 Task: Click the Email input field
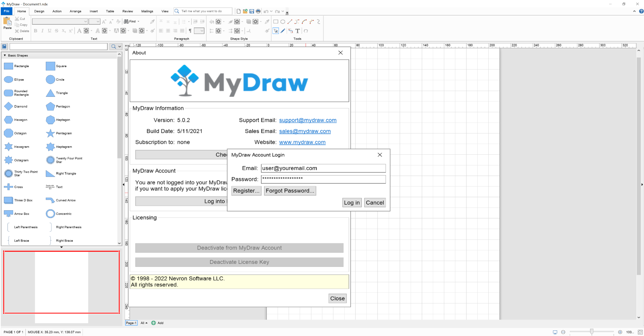coord(323,168)
